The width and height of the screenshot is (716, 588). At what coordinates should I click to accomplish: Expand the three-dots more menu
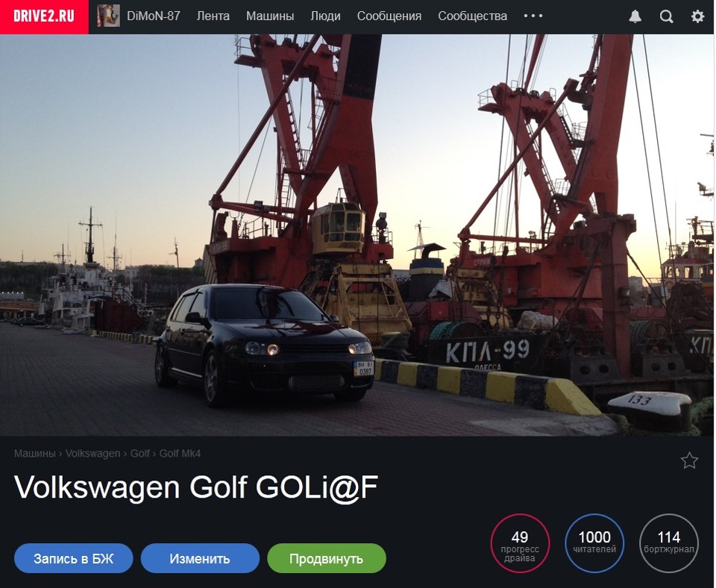click(533, 16)
